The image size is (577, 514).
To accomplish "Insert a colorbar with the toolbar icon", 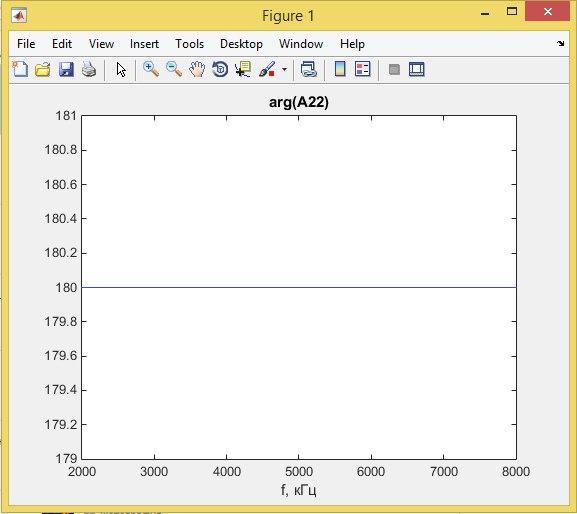I will click(340, 69).
